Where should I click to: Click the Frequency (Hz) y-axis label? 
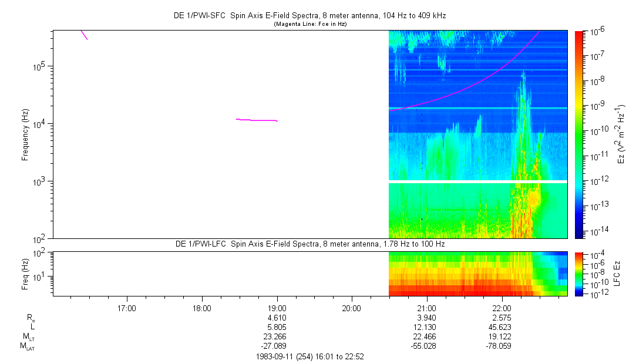25,134
